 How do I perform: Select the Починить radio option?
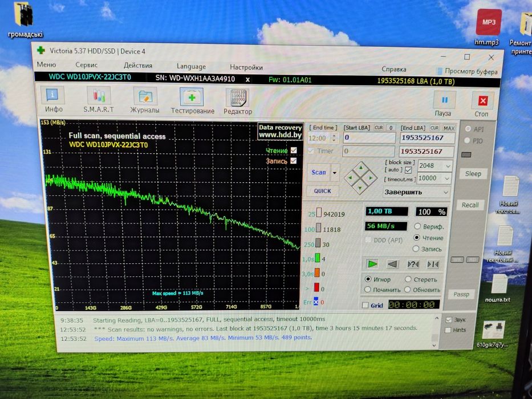[x=367, y=290]
